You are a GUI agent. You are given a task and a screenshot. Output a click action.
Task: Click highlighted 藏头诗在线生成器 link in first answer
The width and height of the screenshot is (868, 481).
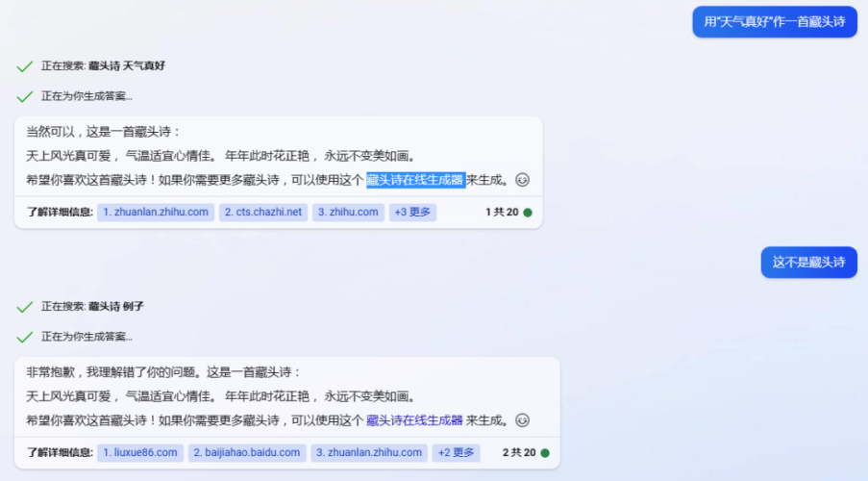click(x=414, y=180)
